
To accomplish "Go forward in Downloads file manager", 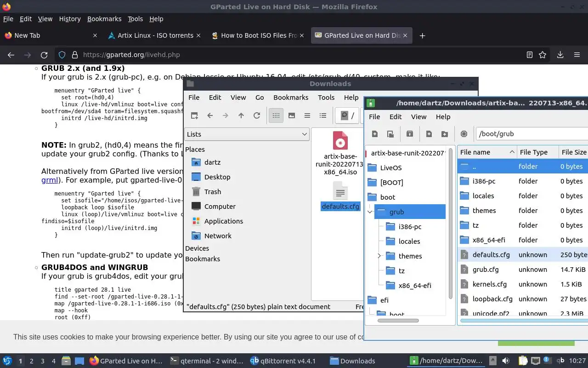I will pyautogui.click(x=225, y=115).
